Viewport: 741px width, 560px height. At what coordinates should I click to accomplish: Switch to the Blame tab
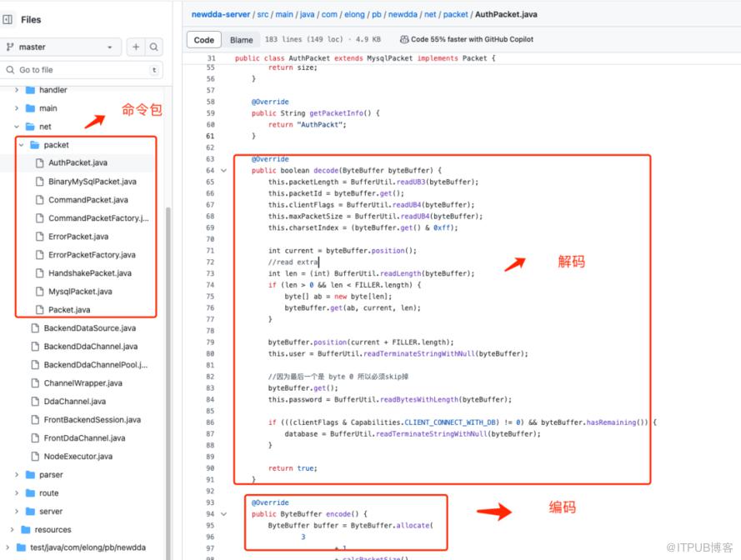241,40
